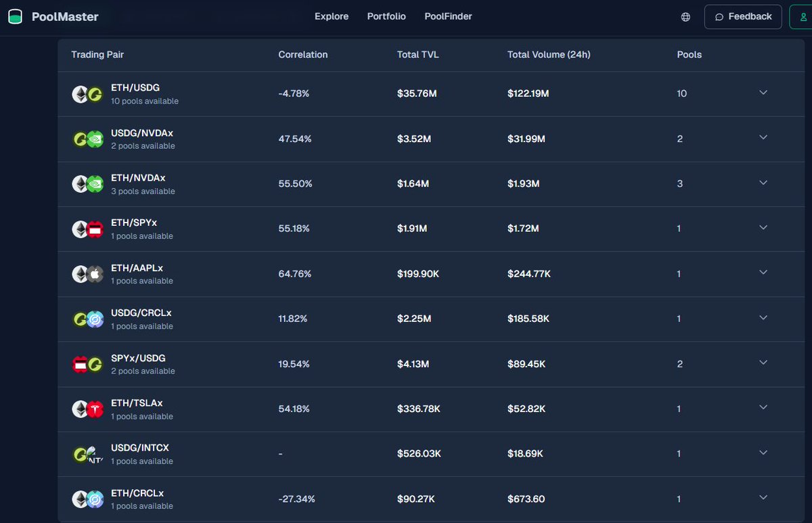Click the 19.54% correlation value

pos(294,364)
